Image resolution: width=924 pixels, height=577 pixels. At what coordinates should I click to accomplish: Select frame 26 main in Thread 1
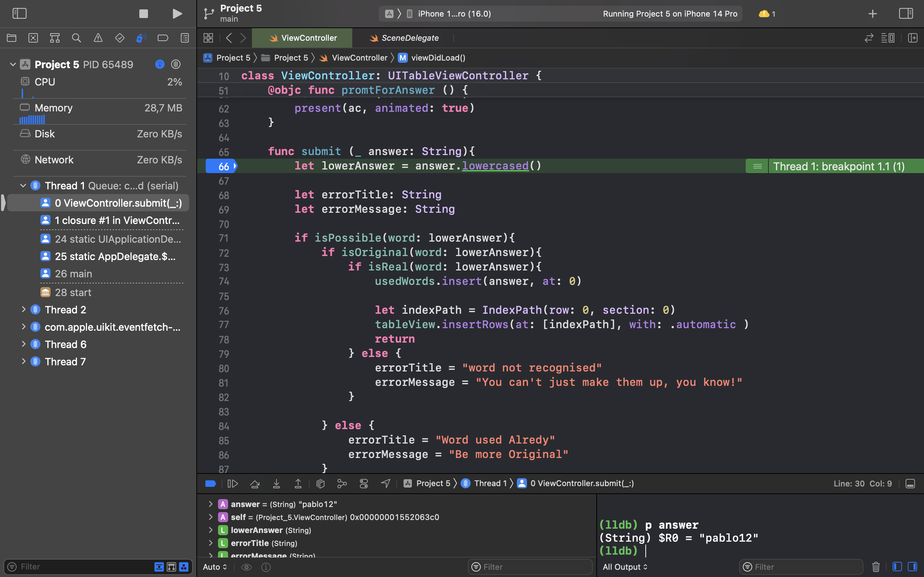(x=73, y=274)
